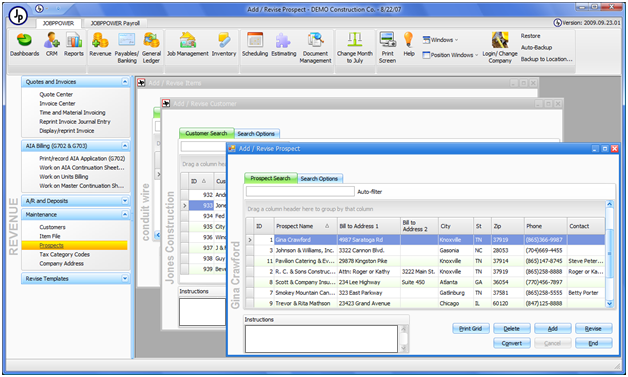Viewport: 628px width, 377px height.
Task: Open the Dashboards ribbon icon
Action: (24, 44)
